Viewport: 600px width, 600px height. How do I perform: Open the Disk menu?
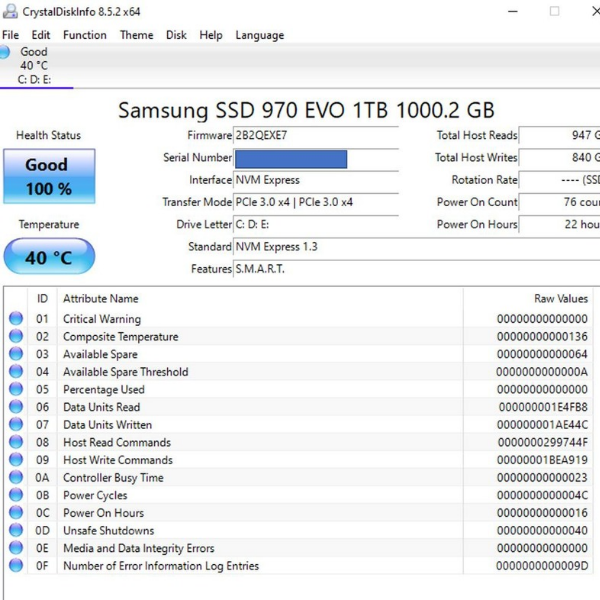176,35
